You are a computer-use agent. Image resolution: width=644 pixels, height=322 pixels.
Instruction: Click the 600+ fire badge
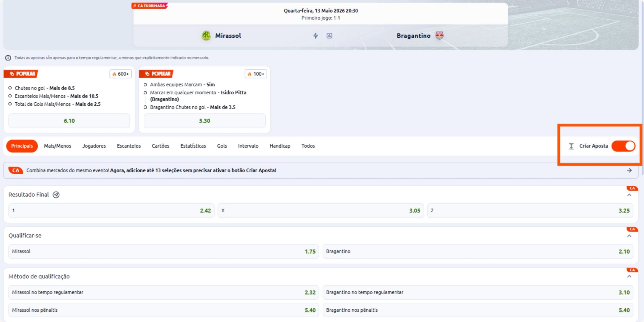tap(120, 74)
